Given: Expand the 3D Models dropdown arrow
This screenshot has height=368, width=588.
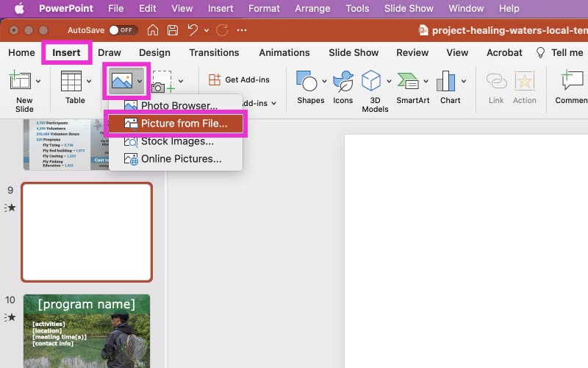Looking at the screenshot, I should (389, 81).
